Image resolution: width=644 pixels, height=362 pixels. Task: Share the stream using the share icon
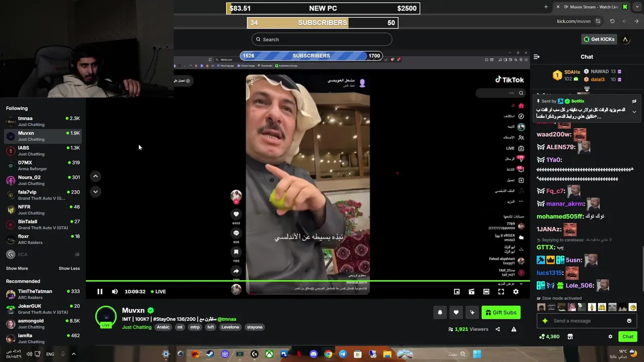pos(498,329)
